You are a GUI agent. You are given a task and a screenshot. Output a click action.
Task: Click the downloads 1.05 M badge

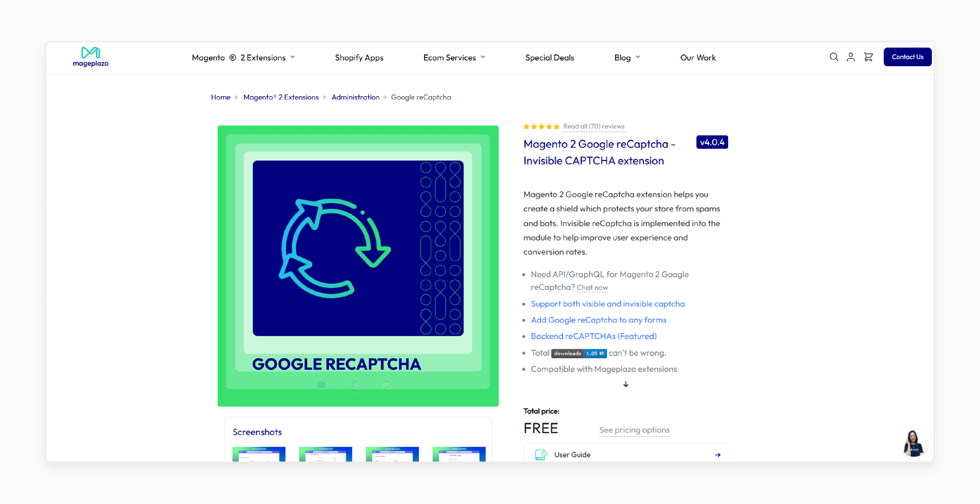[x=579, y=353]
